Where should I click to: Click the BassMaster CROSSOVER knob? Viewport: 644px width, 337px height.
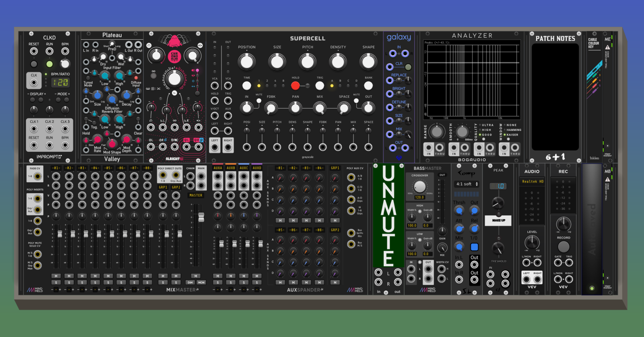420,187
